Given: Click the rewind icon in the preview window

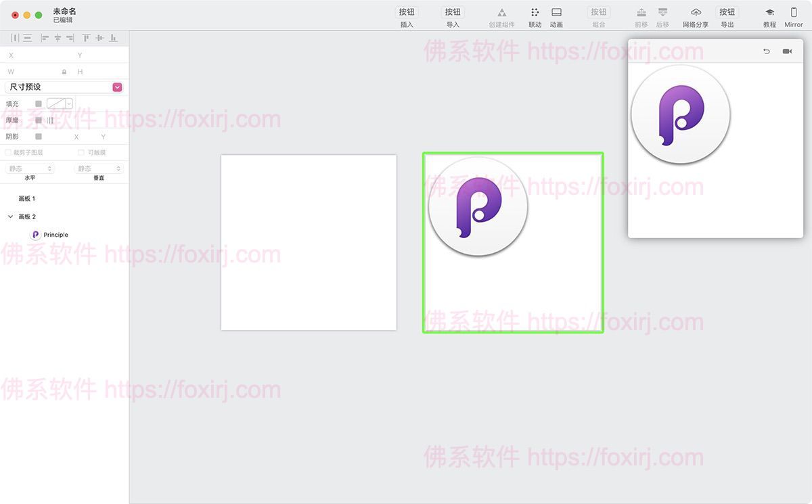Looking at the screenshot, I should (x=767, y=51).
